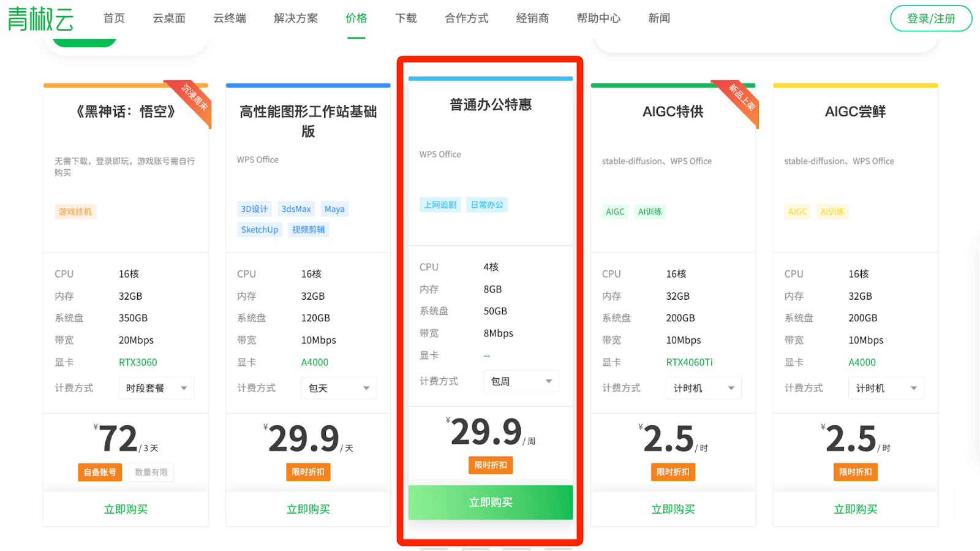Click 限时折扣 badge on AIGC尝鲜
This screenshot has height=551, width=980.
click(856, 473)
